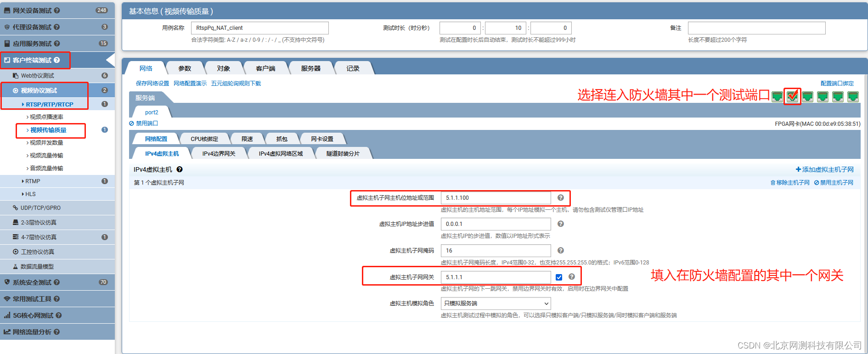Click help icon for 虚拟主机子网掩码 field
This screenshot has width=868, height=354.
[561, 251]
